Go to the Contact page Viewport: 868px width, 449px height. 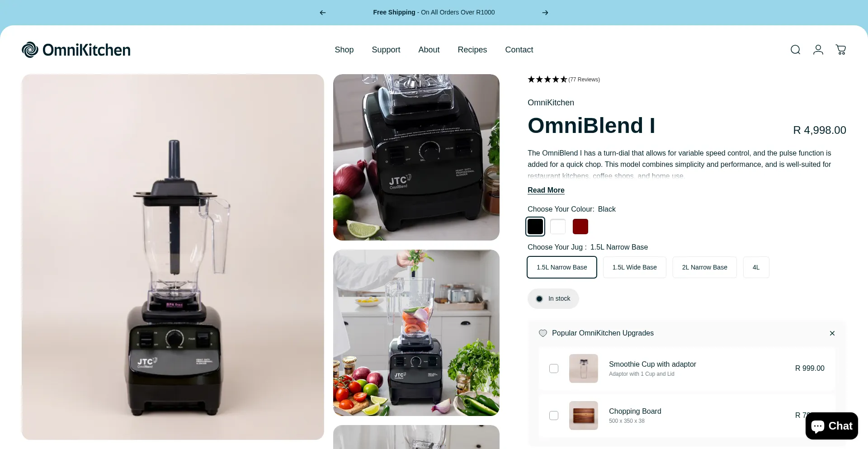(x=519, y=50)
